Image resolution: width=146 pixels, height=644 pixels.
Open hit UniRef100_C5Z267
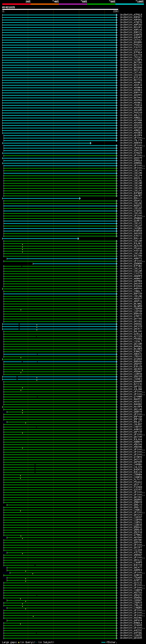tap(131, 58)
